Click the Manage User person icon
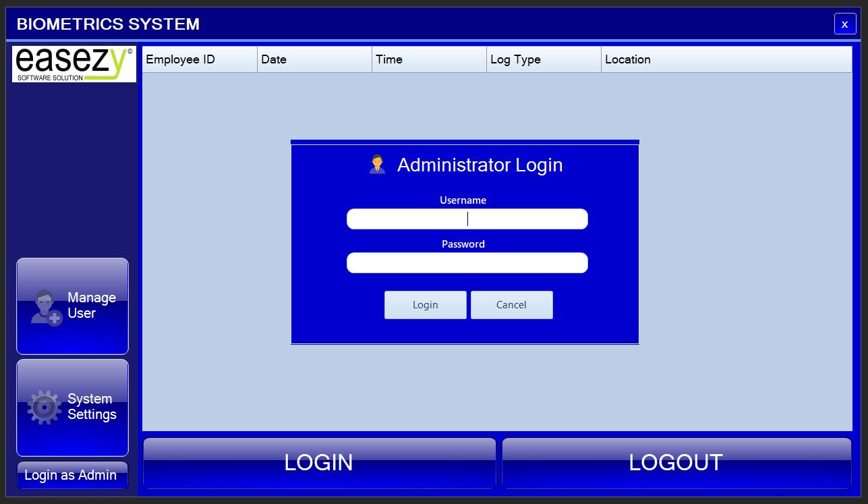Image resolution: width=868 pixels, height=504 pixels. tap(47, 307)
